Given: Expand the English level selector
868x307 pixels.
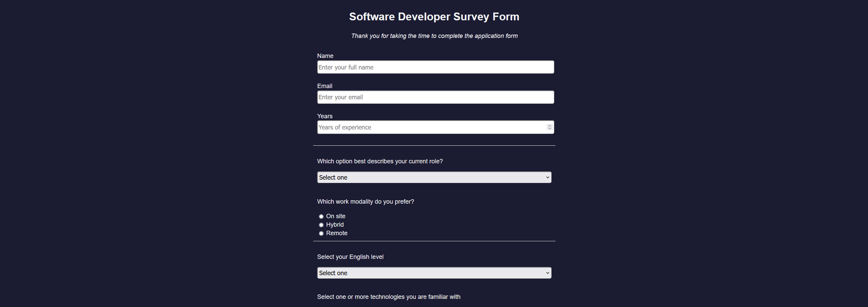Looking at the screenshot, I should (x=434, y=273).
